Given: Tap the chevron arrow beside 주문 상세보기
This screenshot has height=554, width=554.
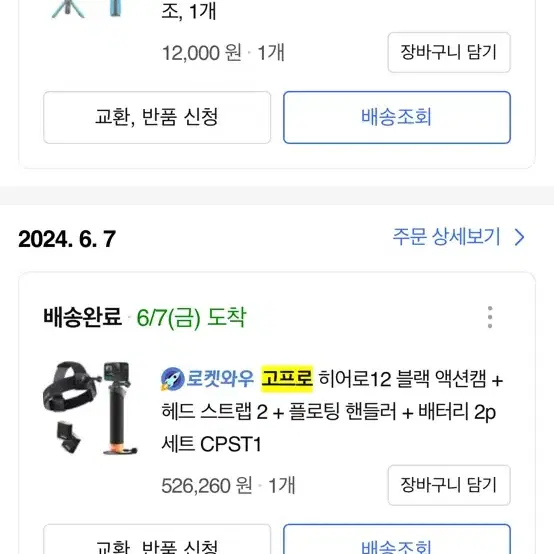Looking at the screenshot, I should [x=519, y=237].
